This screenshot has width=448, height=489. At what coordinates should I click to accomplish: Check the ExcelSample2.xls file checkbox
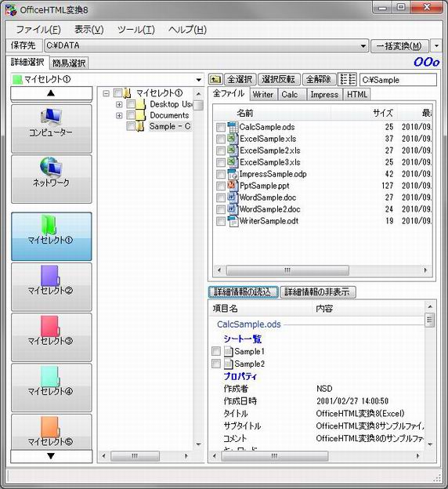[220, 151]
